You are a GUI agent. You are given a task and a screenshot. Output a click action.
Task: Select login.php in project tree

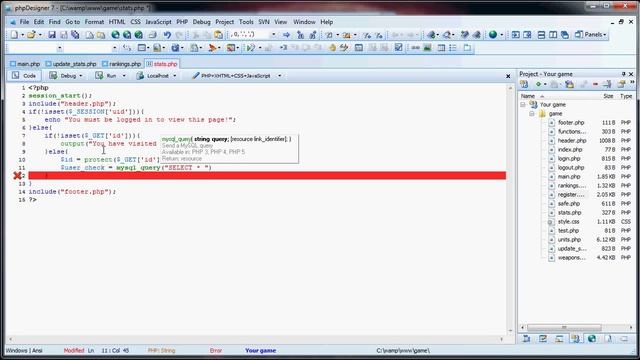pos(569,159)
